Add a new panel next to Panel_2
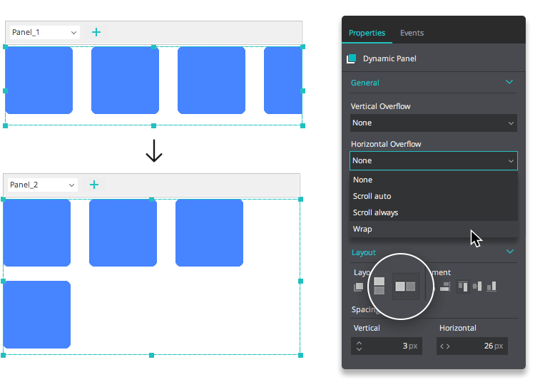 94,185
